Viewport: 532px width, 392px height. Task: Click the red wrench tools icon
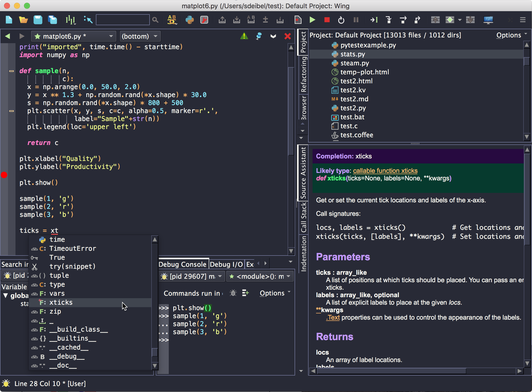(204, 20)
